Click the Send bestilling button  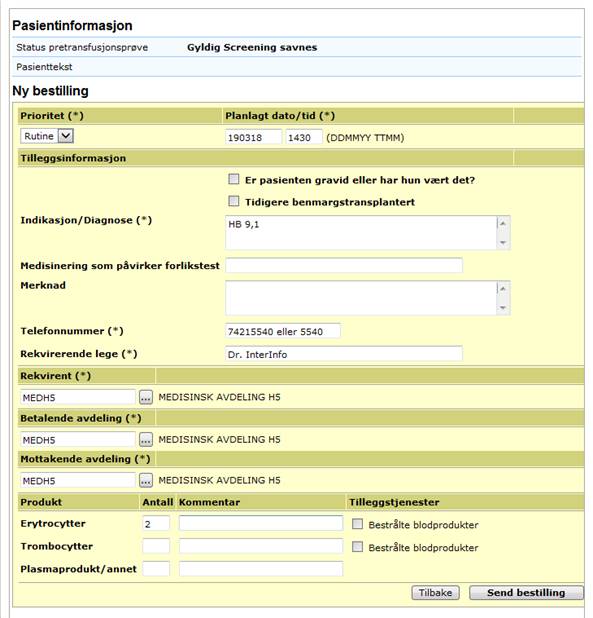click(526, 593)
